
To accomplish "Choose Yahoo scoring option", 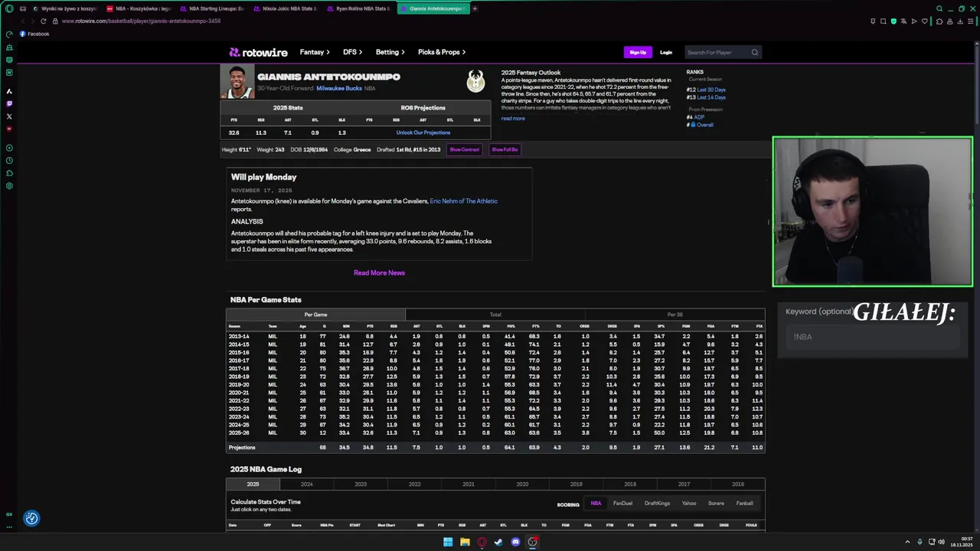I will tap(689, 504).
